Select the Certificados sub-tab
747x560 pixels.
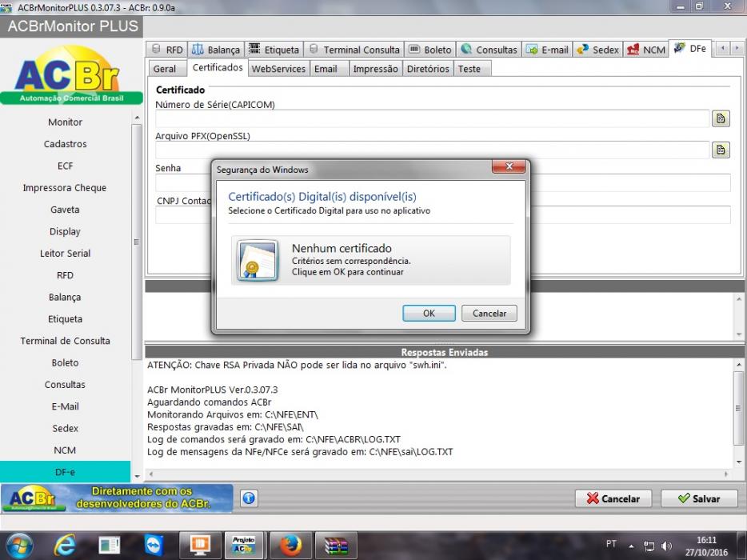tap(218, 67)
